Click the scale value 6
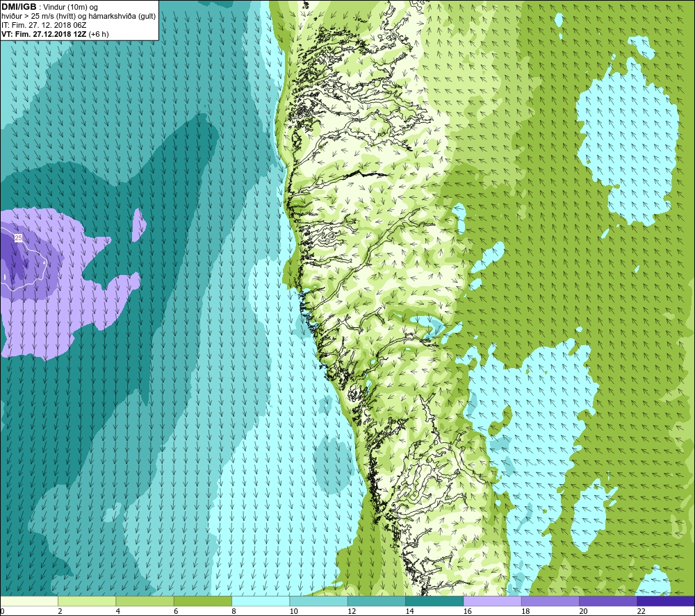Viewport: 695px width, 616px height. [x=176, y=612]
